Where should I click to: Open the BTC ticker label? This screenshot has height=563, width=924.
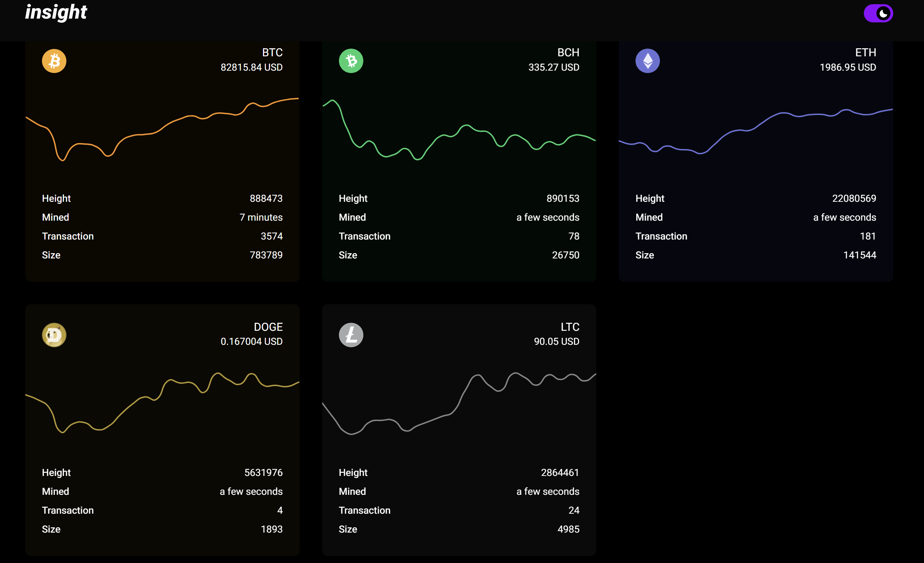[272, 52]
